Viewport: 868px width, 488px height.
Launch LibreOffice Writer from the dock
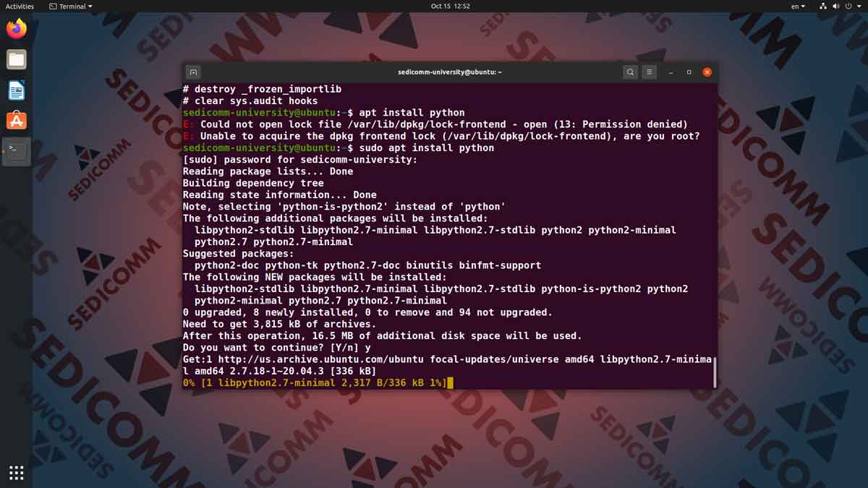point(16,90)
